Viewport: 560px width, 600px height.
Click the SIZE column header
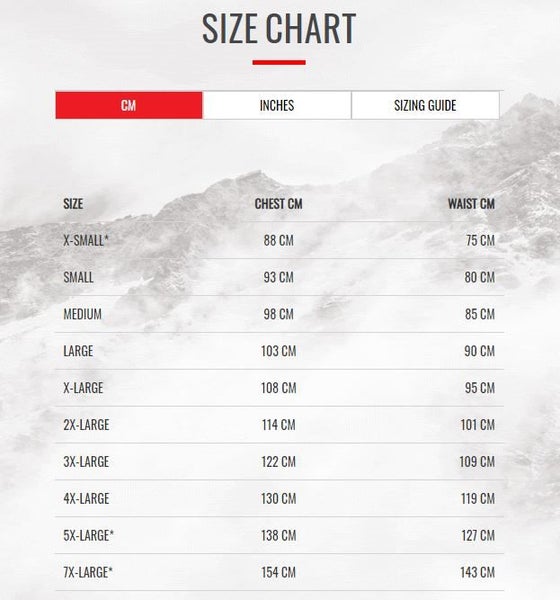(x=73, y=204)
